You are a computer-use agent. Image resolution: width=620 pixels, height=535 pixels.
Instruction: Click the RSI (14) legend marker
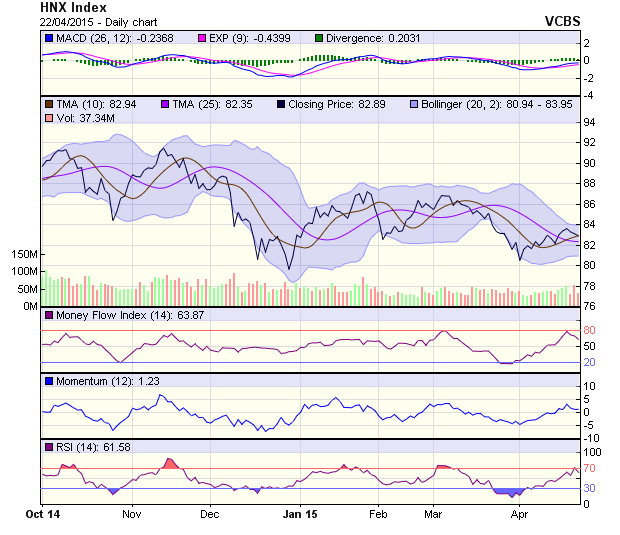(48, 446)
